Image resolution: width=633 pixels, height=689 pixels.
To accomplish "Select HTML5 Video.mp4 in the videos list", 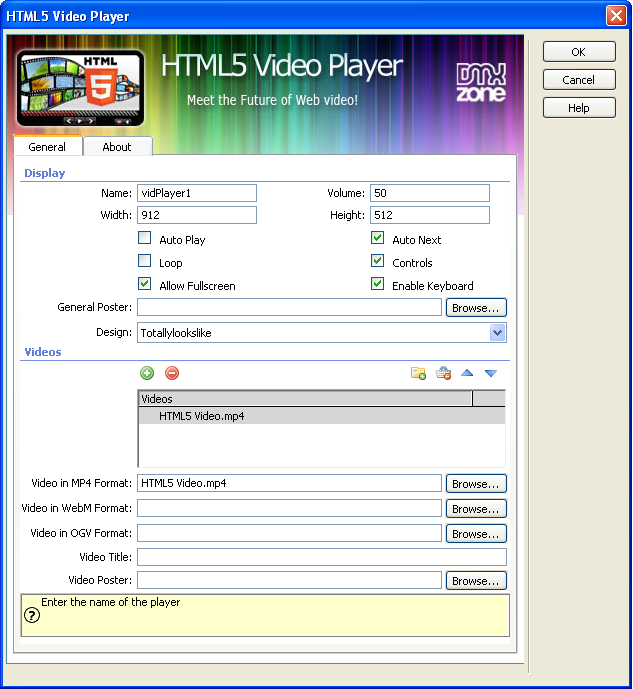I will [x=322, y=416].
